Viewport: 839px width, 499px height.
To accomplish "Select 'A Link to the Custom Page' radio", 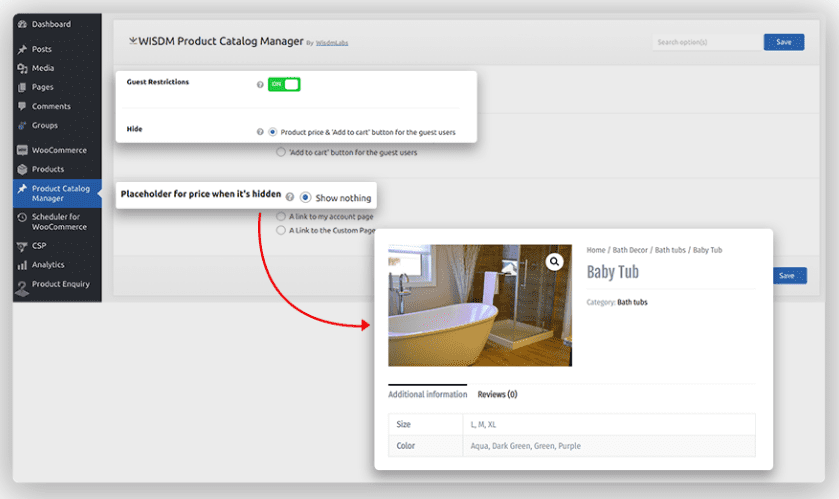I will tap(281, 230).
